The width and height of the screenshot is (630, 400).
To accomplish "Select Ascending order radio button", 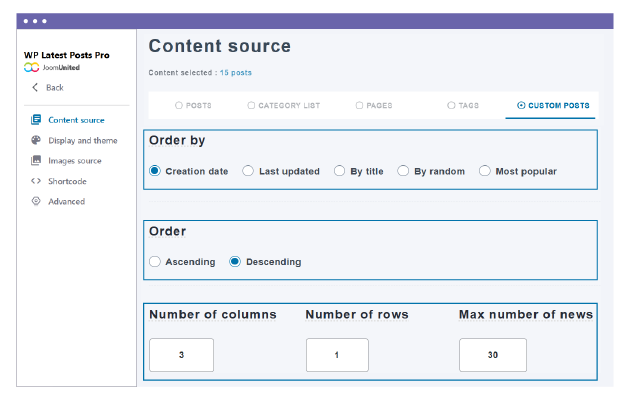I will [x=155, y=262].
